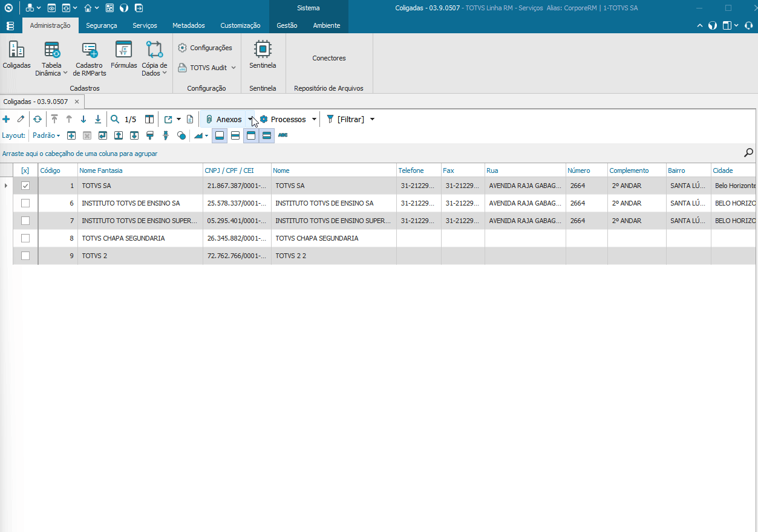758x532 pixels.
Task: Click the document icon before Anexos
Action: pos(190,119)
